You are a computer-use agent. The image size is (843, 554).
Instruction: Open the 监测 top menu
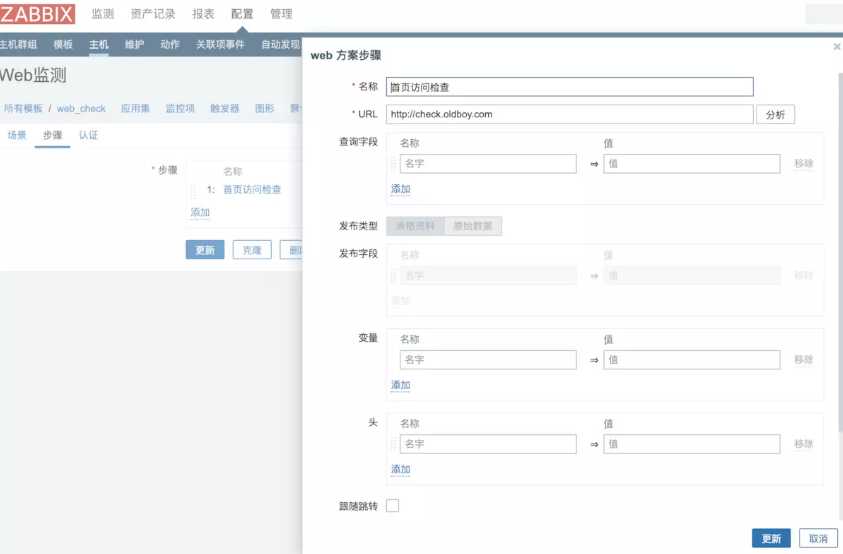coord(103,14)
